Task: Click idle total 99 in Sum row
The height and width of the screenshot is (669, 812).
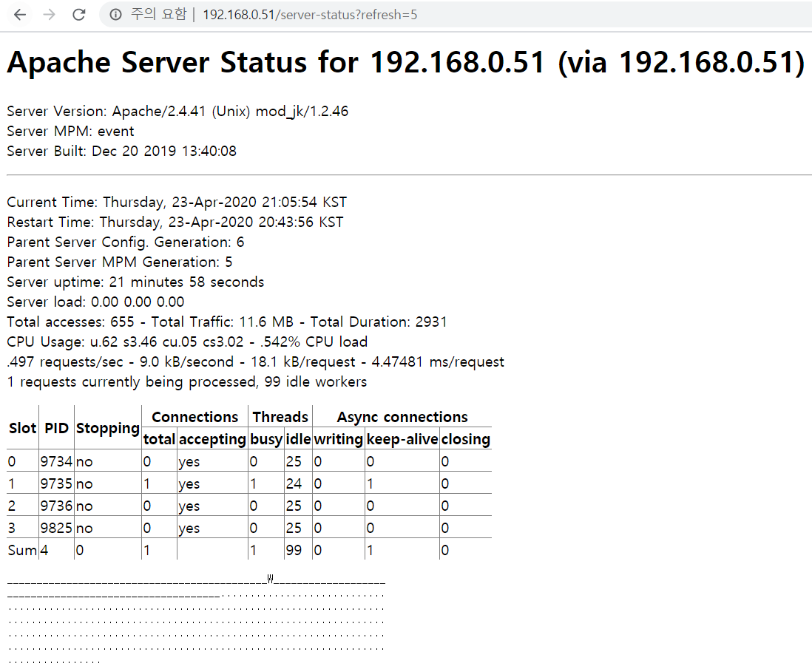Action: (x=294, y=551)
